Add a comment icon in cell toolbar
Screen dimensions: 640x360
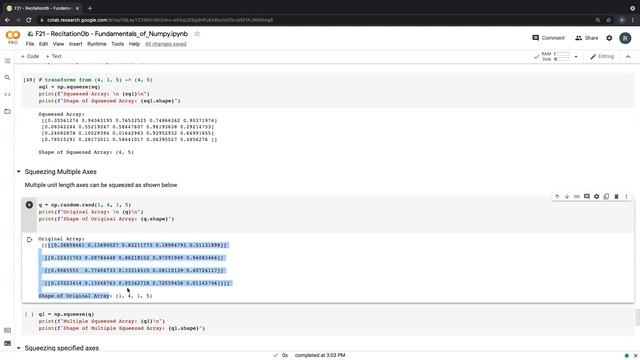tap(587, 197)
